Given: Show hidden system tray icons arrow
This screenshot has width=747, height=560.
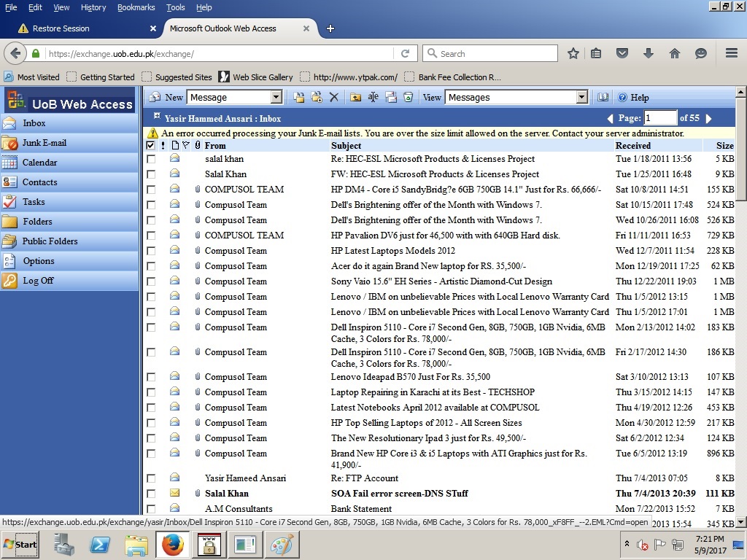Looking at the screenshot, I should (x=627, y=544).
